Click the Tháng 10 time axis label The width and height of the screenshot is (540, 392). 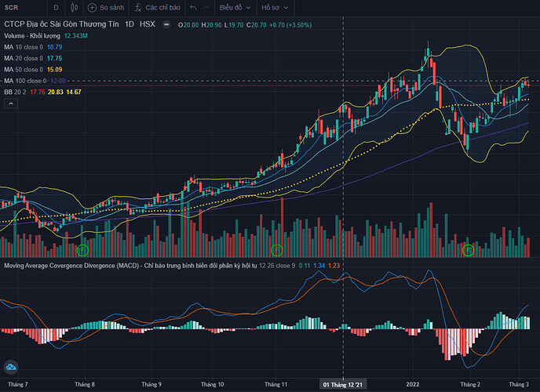[213, 384]
